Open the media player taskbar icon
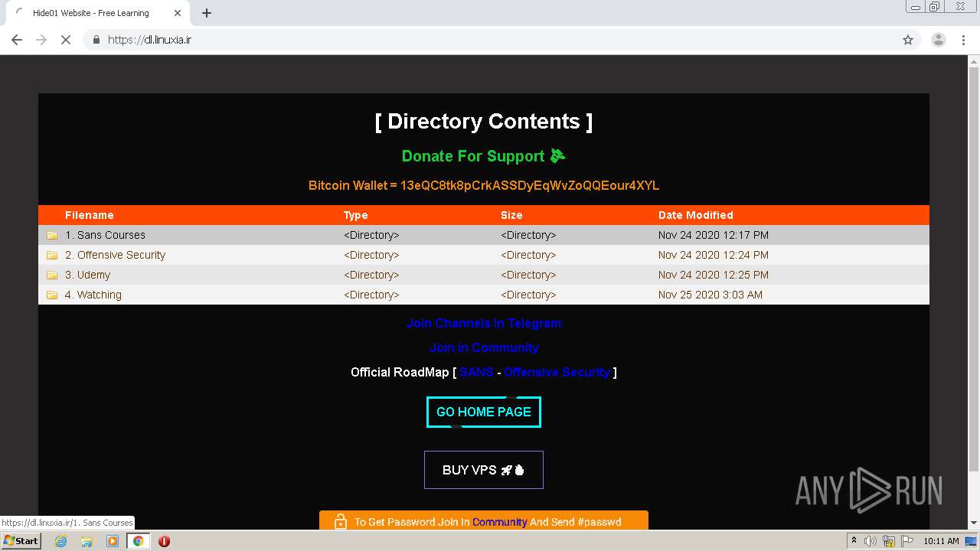 pos(113,541)
